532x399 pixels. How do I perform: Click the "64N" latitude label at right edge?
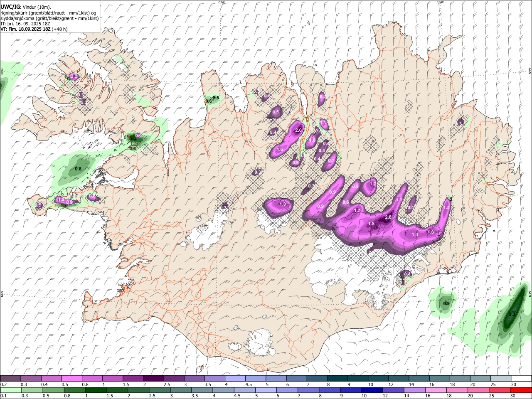530,293
